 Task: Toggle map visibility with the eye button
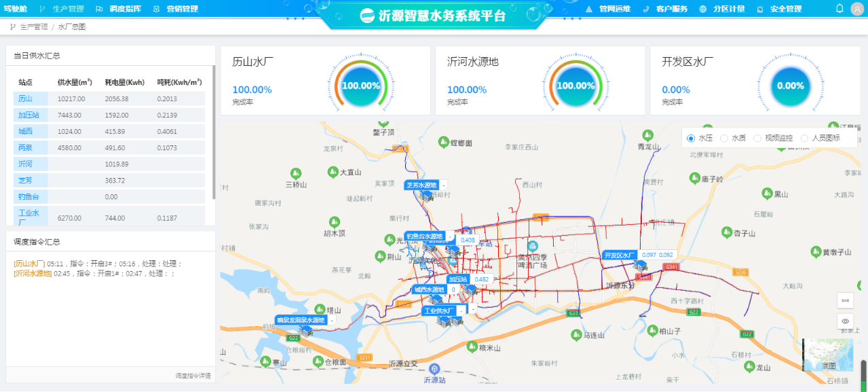[x=845, y=321]
